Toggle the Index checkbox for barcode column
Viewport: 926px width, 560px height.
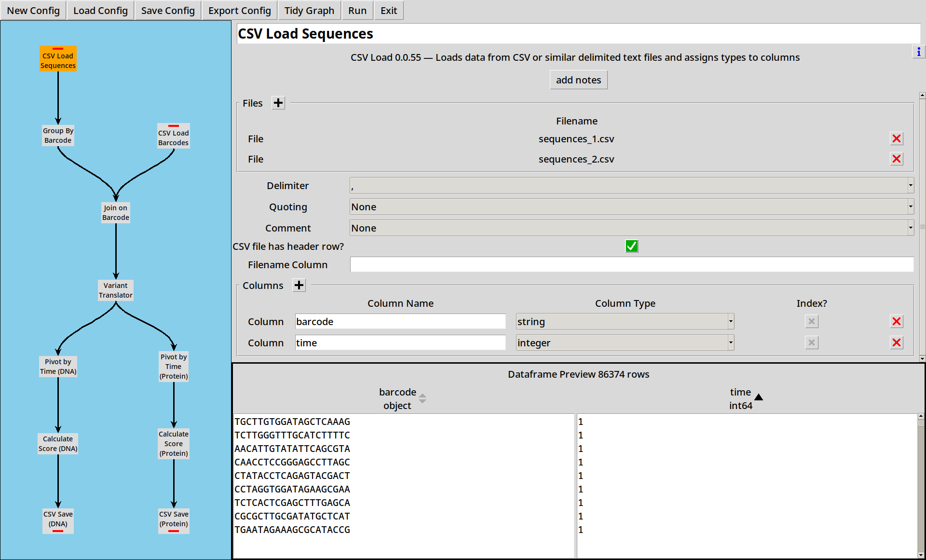point(812,322)
